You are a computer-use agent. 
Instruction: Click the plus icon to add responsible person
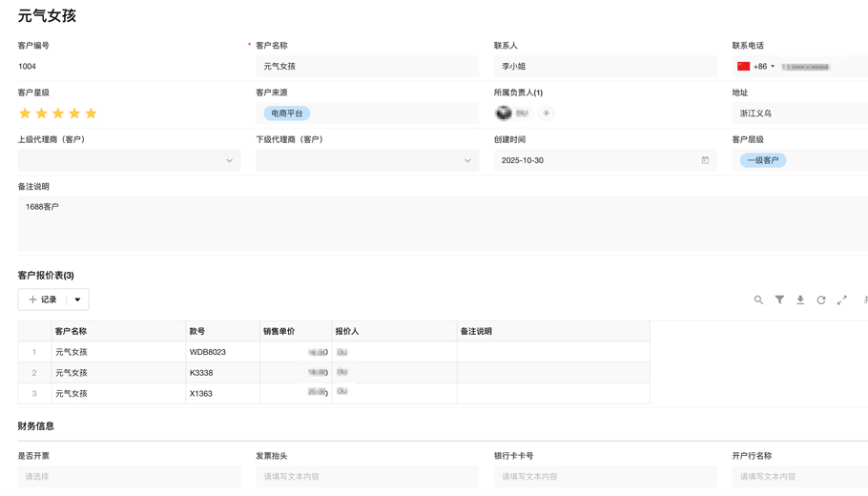(547, 114)
